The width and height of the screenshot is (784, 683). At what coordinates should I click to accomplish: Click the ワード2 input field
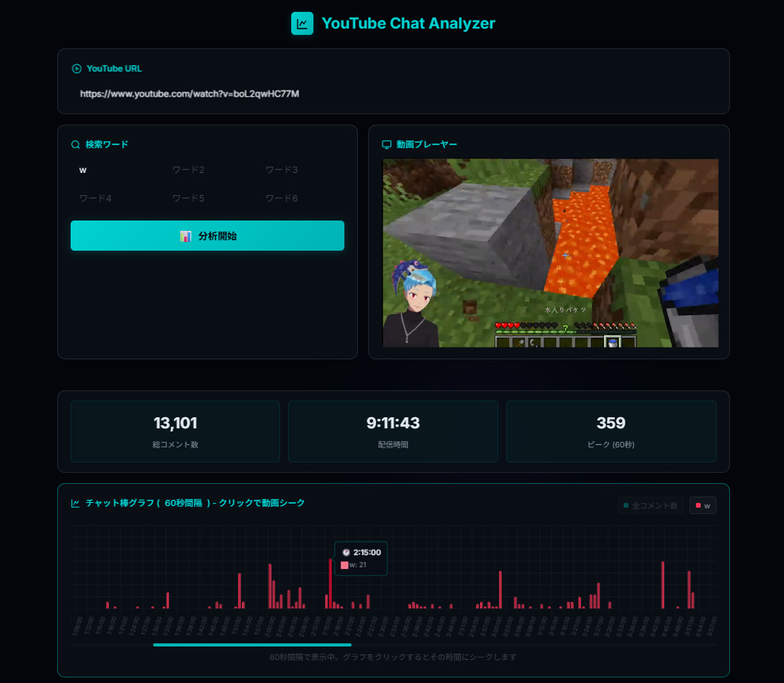coord(207,170)
